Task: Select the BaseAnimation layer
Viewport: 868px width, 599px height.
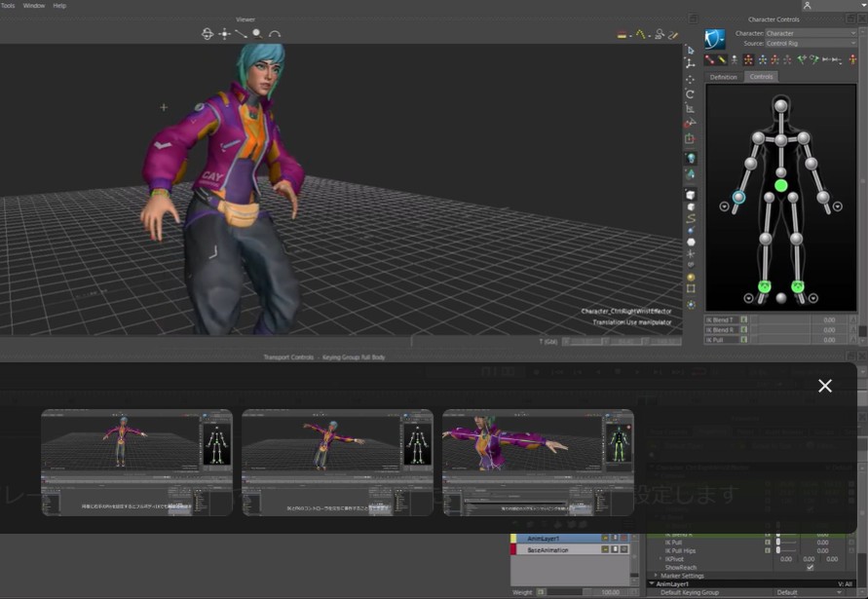Action: 569,549
